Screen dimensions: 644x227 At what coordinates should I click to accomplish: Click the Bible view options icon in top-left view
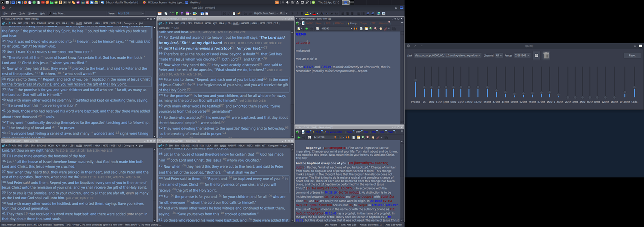tap(3, 23)
